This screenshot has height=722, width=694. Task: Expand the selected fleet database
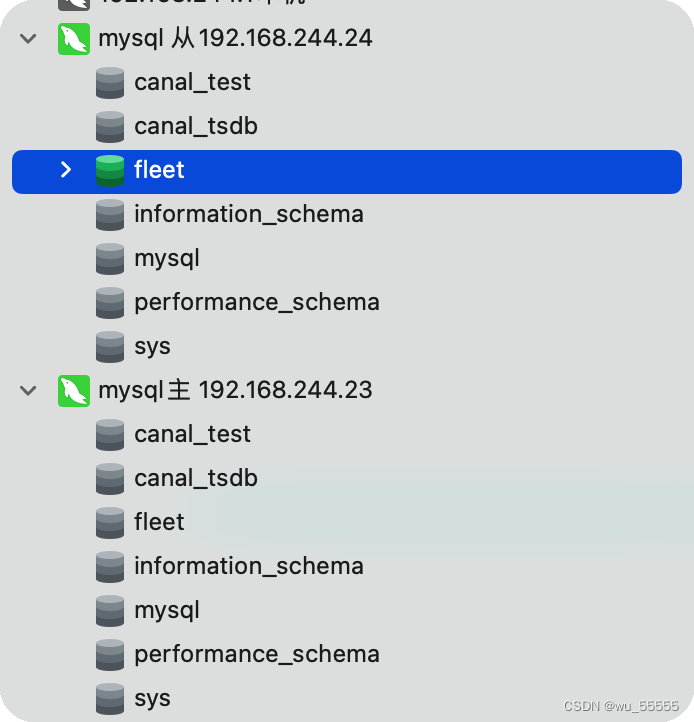66,170
